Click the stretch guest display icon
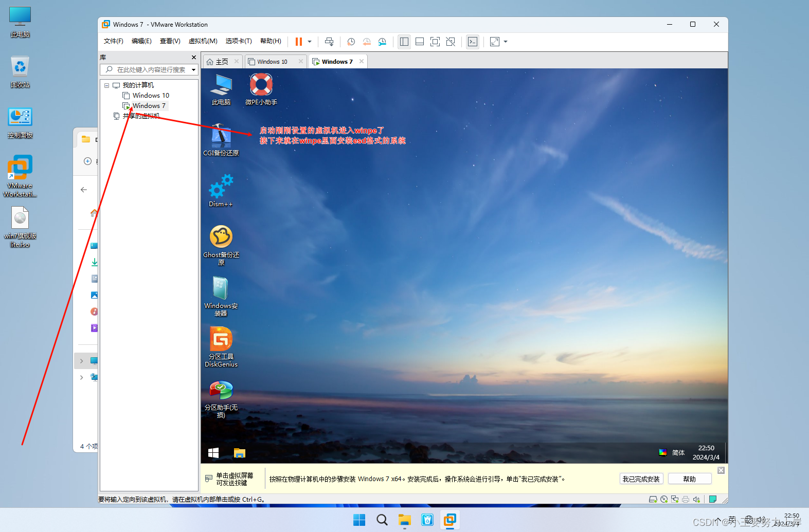The width and height of the screenshot is (809, 532). coord(495,42)
